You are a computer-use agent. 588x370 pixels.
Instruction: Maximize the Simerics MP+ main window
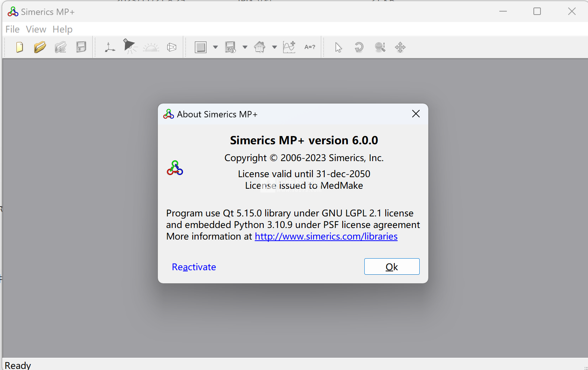coord(537,12)
